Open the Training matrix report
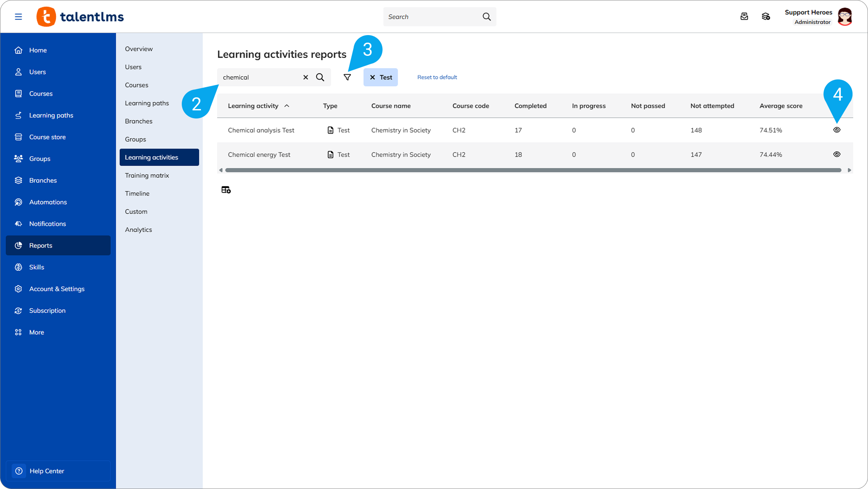 [x=159, y=175]
